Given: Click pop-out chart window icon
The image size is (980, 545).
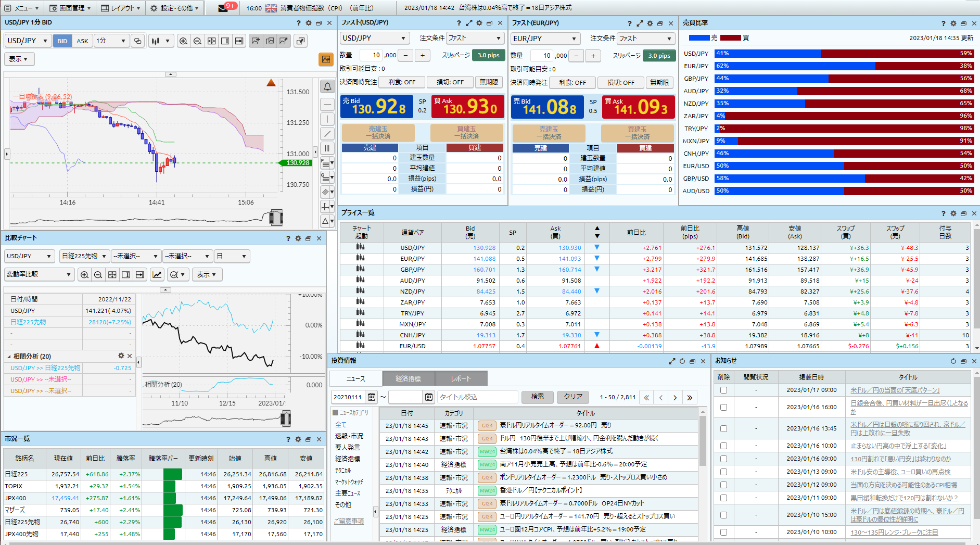Looking at the screenshot, I should point(300,41).
